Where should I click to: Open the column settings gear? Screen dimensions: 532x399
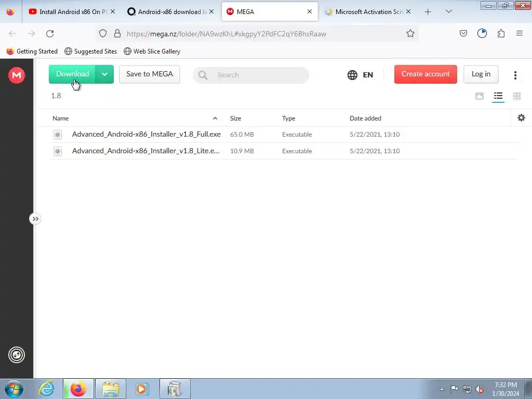tap(521, 118)
